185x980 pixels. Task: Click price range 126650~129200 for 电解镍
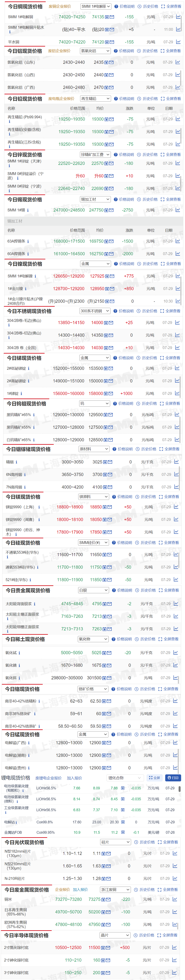coord(69,276)
